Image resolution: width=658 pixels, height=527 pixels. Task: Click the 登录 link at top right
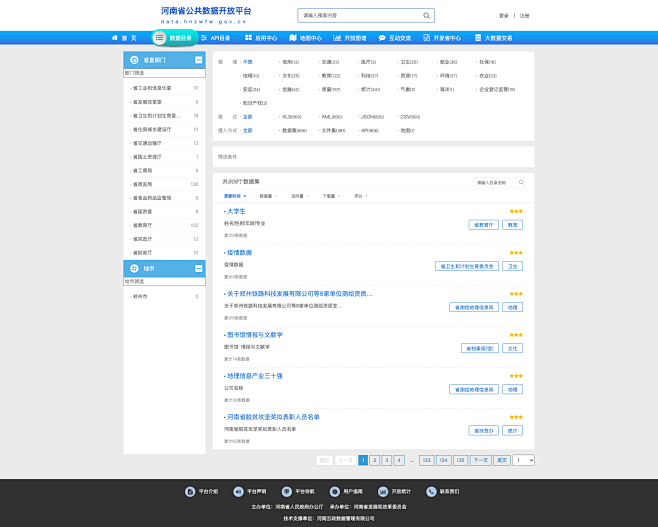coord(504,16)
